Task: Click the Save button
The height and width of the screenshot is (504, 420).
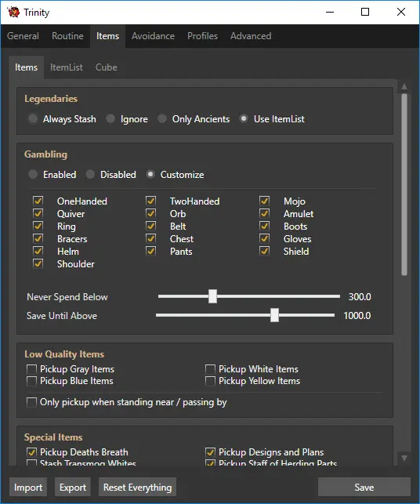Action: 364,488
